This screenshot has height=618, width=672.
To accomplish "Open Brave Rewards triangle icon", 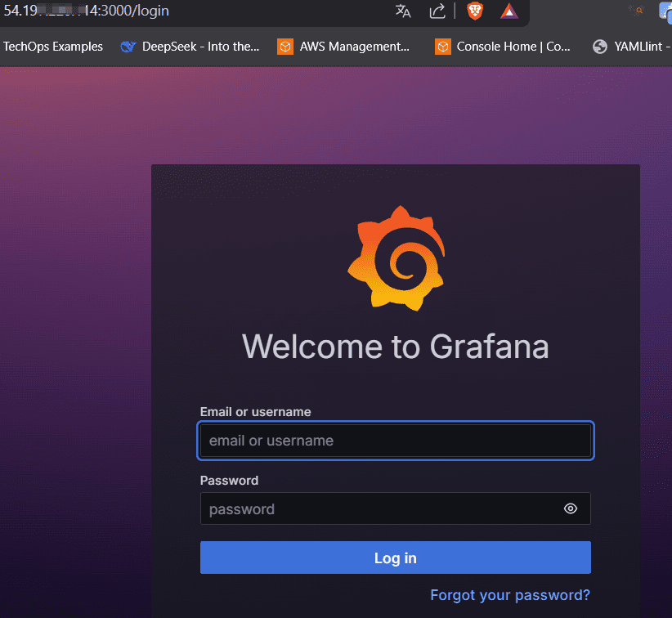I will coord(509,11).
